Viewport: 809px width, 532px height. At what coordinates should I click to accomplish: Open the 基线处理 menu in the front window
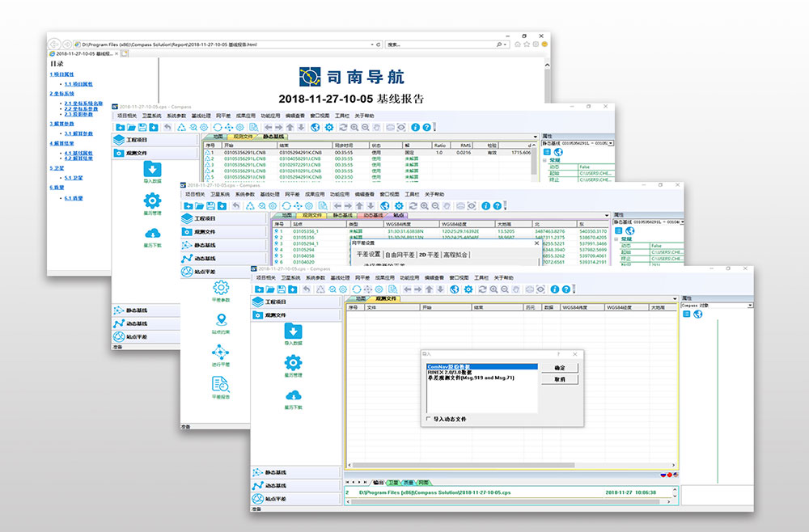[x=340, y=278]
